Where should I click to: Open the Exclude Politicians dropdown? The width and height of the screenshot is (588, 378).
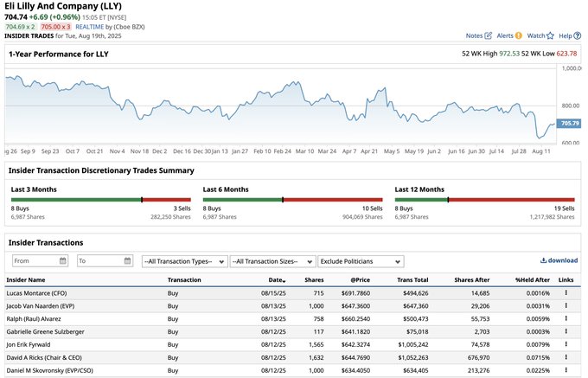361,261
